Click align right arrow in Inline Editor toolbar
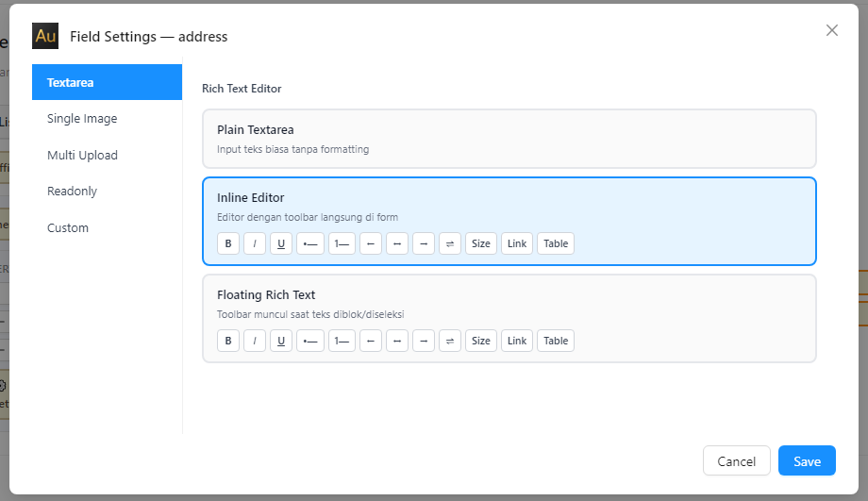The image size is (868, 501). [x=424, y=243]
